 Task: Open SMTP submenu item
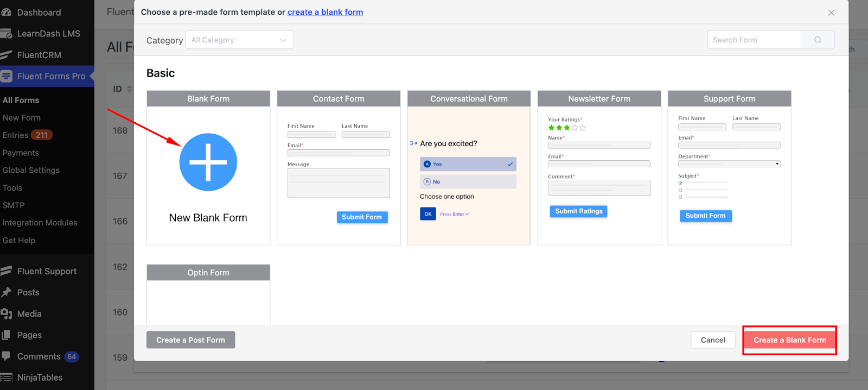pyautogui.click(x=14, y=205)
